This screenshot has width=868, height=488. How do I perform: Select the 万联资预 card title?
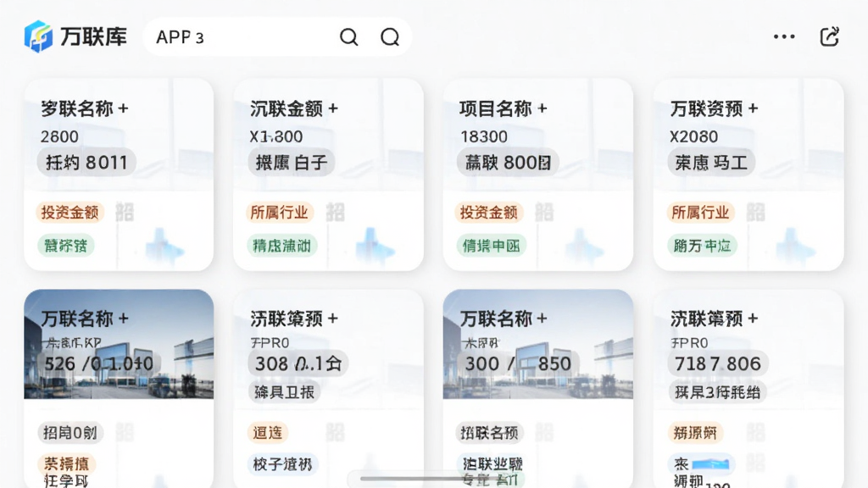(x=706, y=108)
